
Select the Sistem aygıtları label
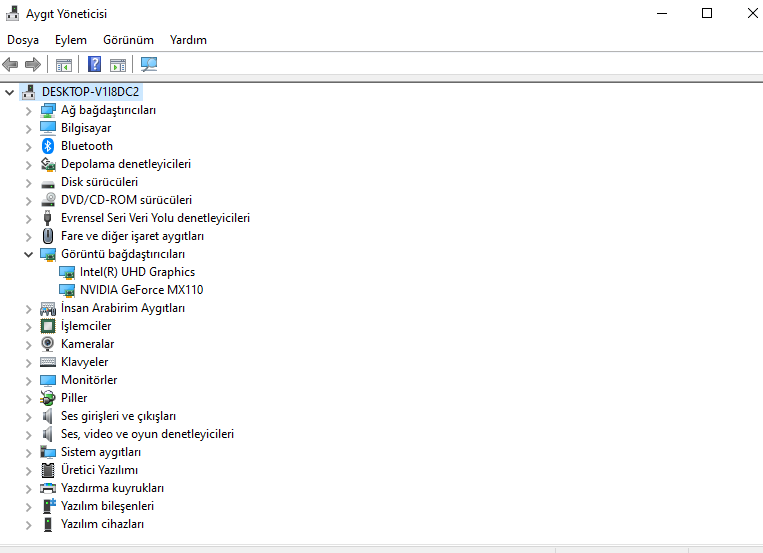(x=101, y=452)
